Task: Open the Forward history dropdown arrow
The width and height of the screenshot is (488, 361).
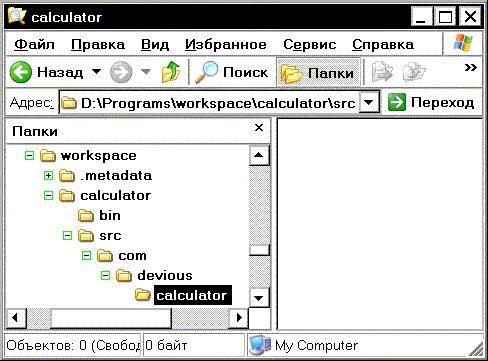Action: pyautogui.click(x=146, y=71)
